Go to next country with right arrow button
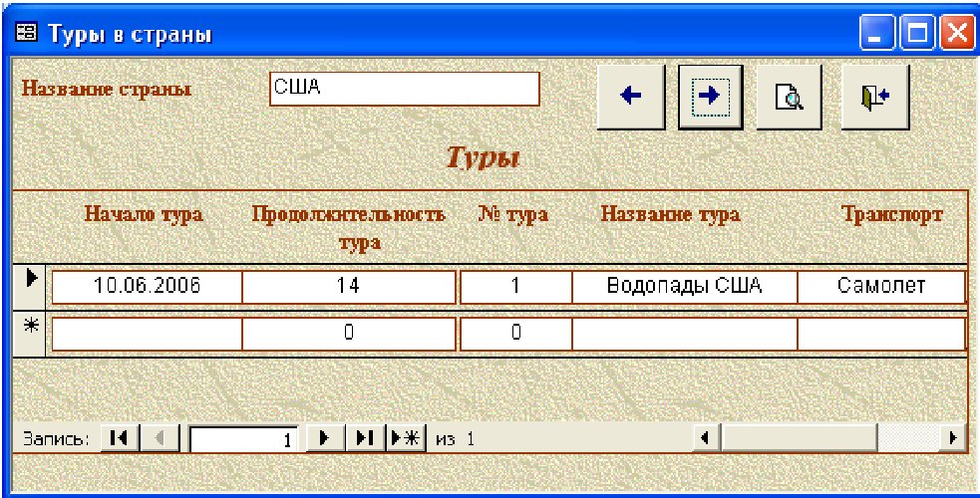 pos(711,97)
